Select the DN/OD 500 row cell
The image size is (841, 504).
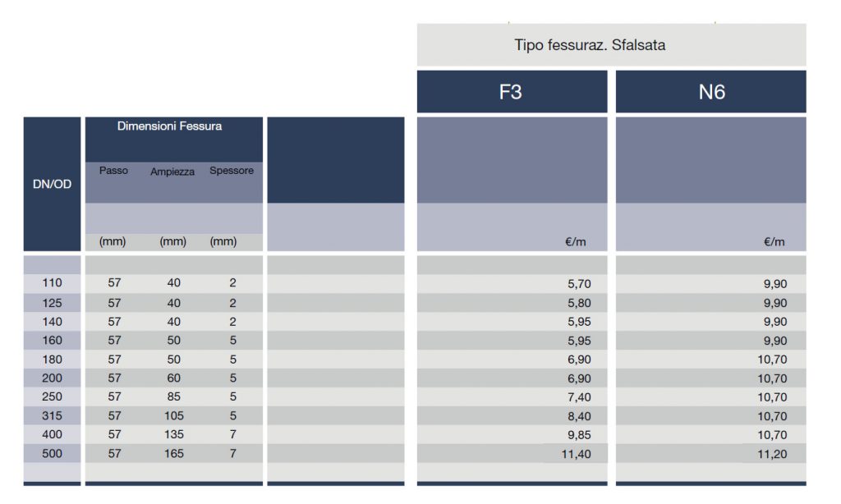(x=52, y=453)
